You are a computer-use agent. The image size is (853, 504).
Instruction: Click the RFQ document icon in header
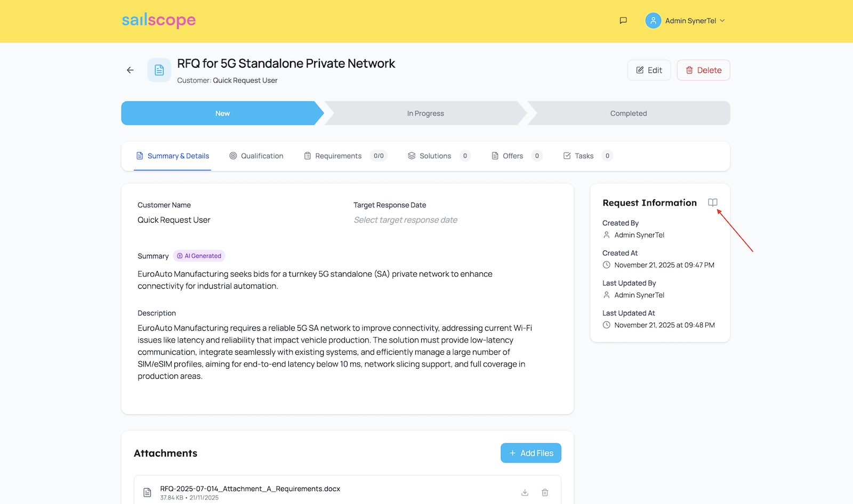click(x=159, y=70)
